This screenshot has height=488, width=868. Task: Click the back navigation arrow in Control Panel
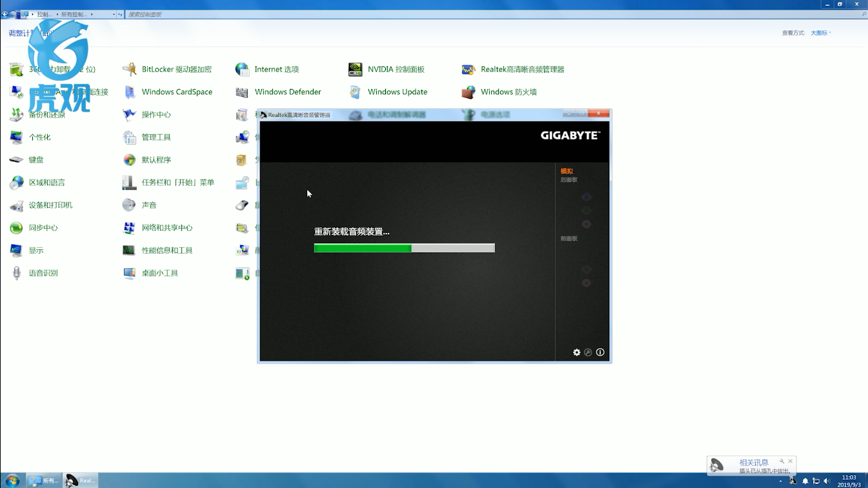coord(5,14)
